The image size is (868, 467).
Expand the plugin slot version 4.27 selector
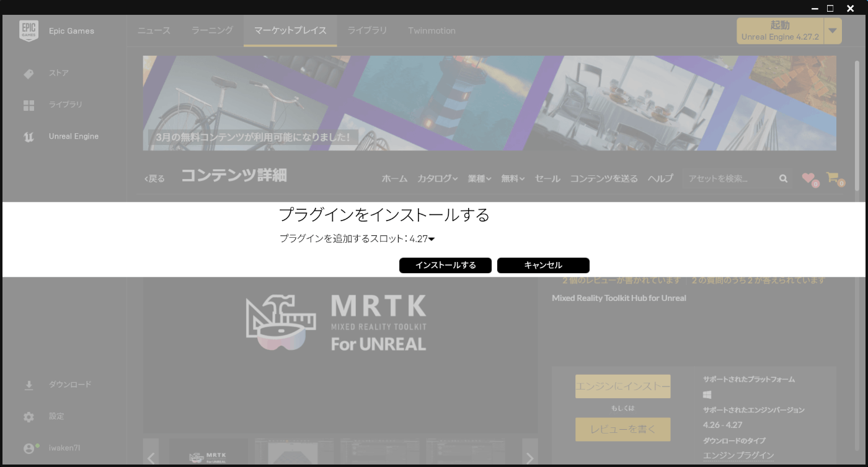(432, 238)
